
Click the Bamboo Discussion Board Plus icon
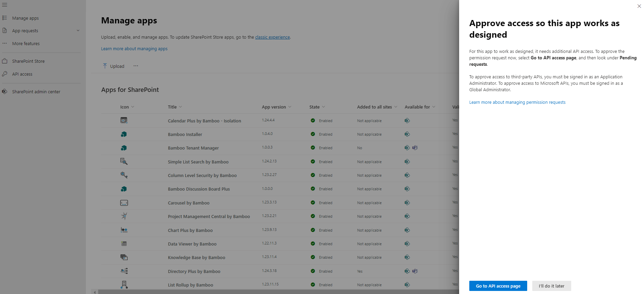[x=124, y=189]
